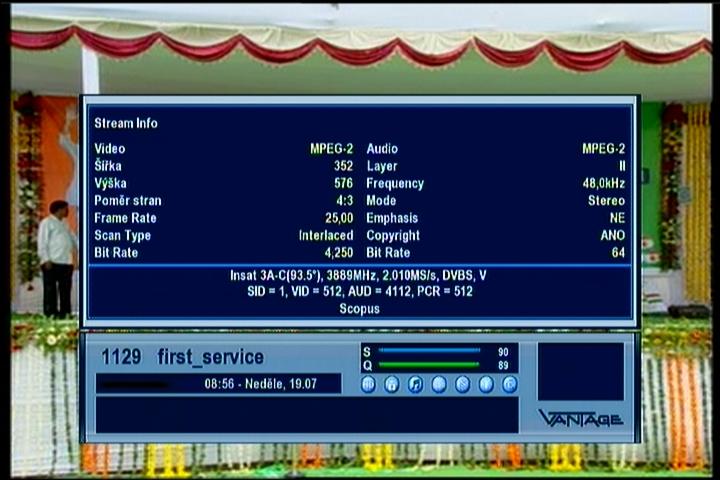Click the Mode Stereo audio row

click(x=495, y=201)
